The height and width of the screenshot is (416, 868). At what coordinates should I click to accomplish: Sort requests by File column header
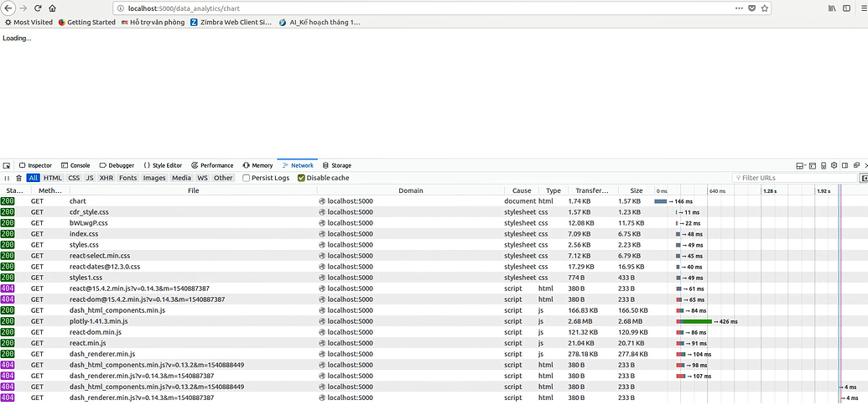pyautogui.click(x=193, y=190)
